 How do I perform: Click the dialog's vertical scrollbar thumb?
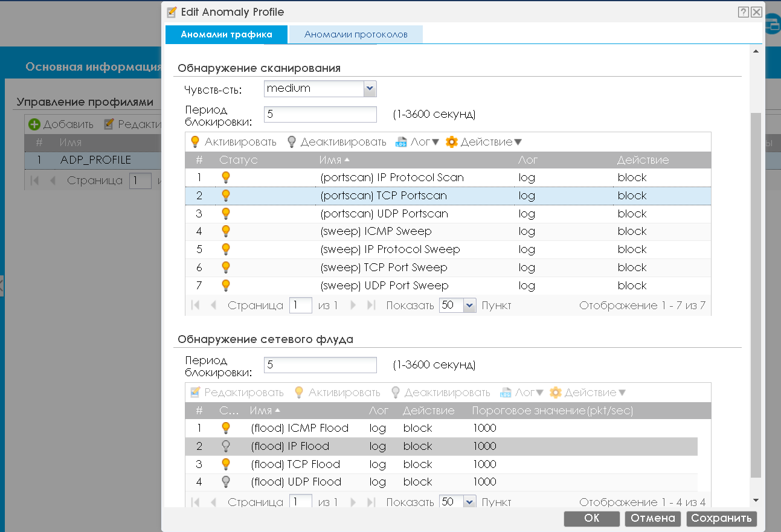coord(756,290)
